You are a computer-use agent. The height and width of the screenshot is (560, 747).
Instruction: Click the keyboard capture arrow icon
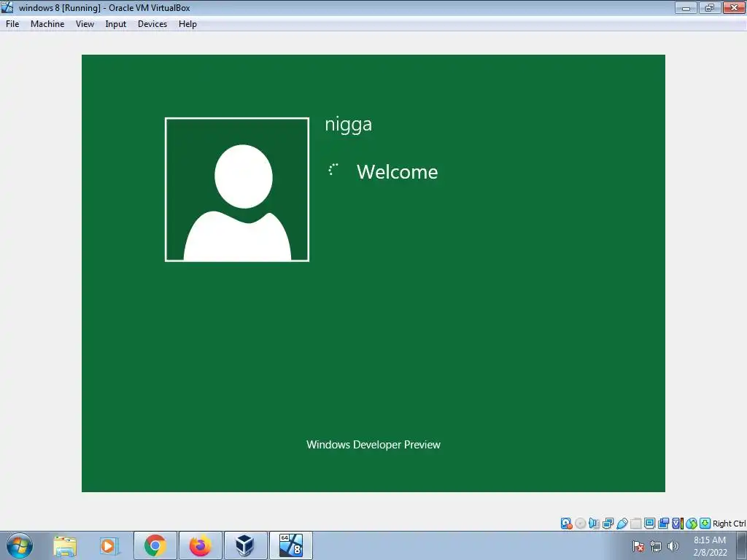coord(705,524)
